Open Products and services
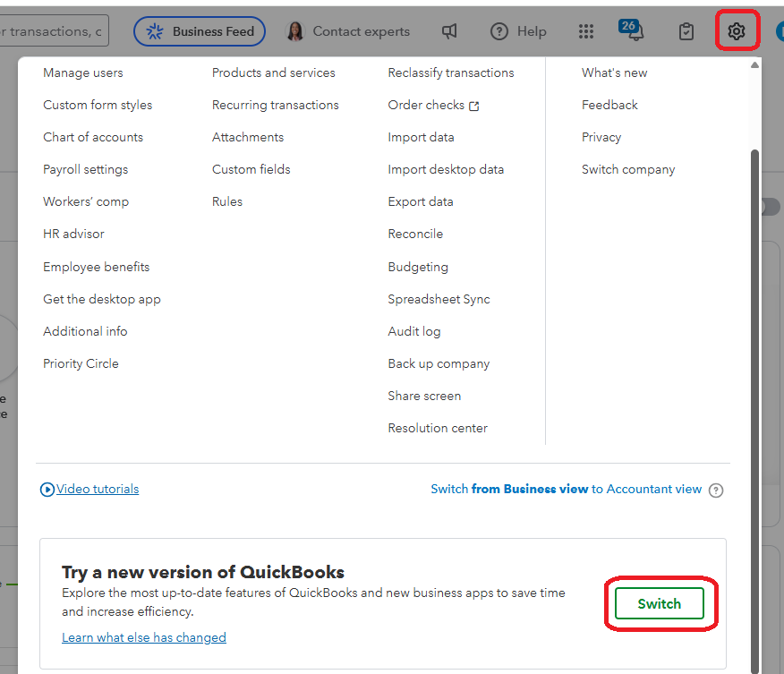The height and width of the screenshot is (674, 784). (x=274, y=73)
